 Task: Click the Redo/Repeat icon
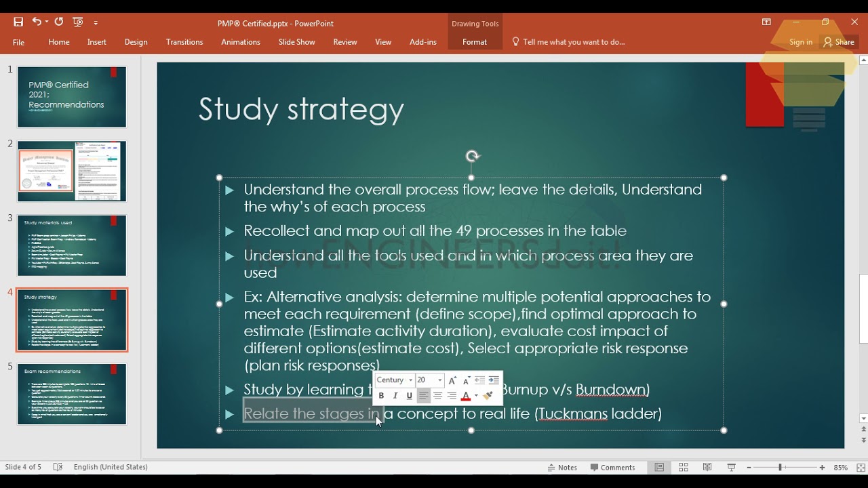click(x=59, y=22)
